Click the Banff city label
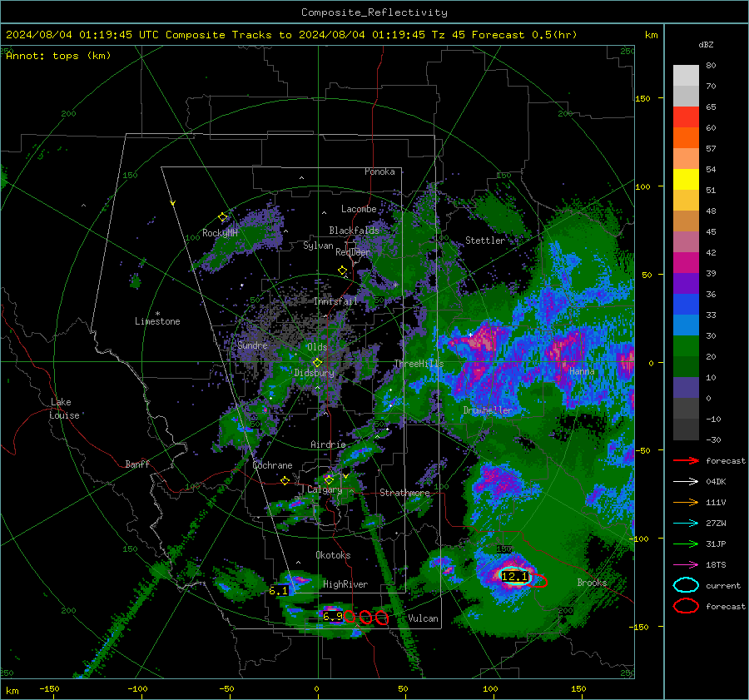The image size is (749, 700). 137,464
